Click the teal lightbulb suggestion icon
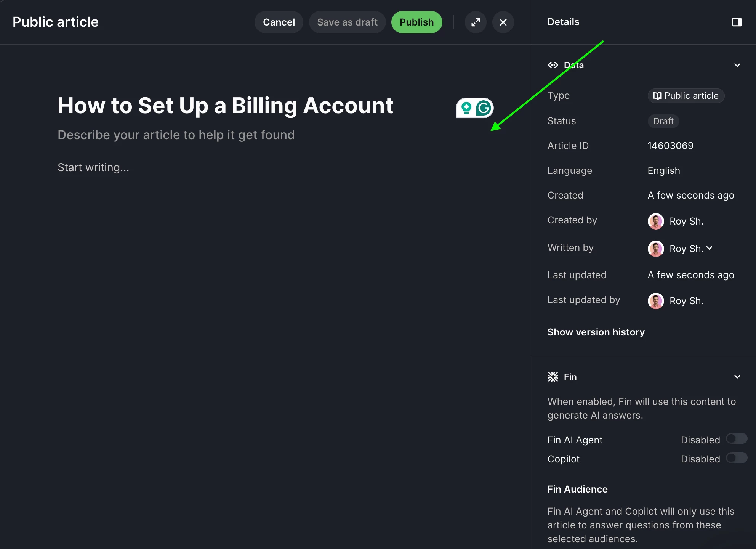Image resolution: width=756 pixels, height=549 pixels. point(466,108)
